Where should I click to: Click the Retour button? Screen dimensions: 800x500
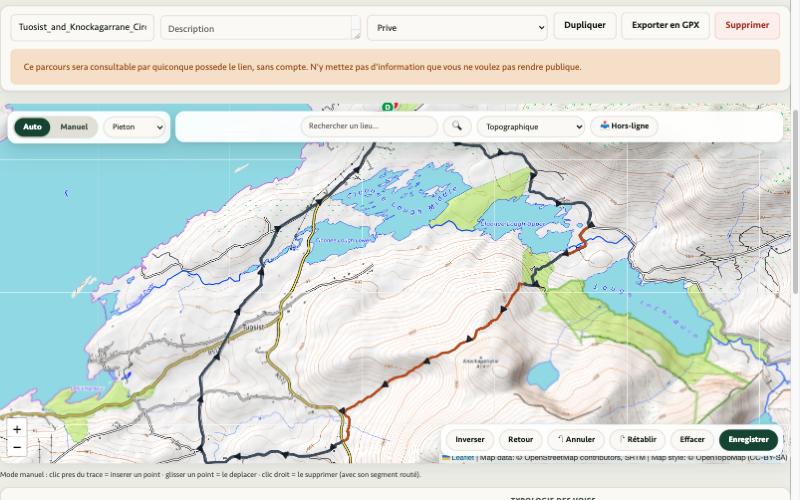coord(520,439)
